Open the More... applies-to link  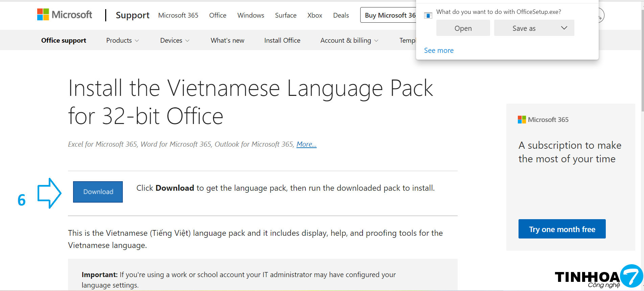306,144
